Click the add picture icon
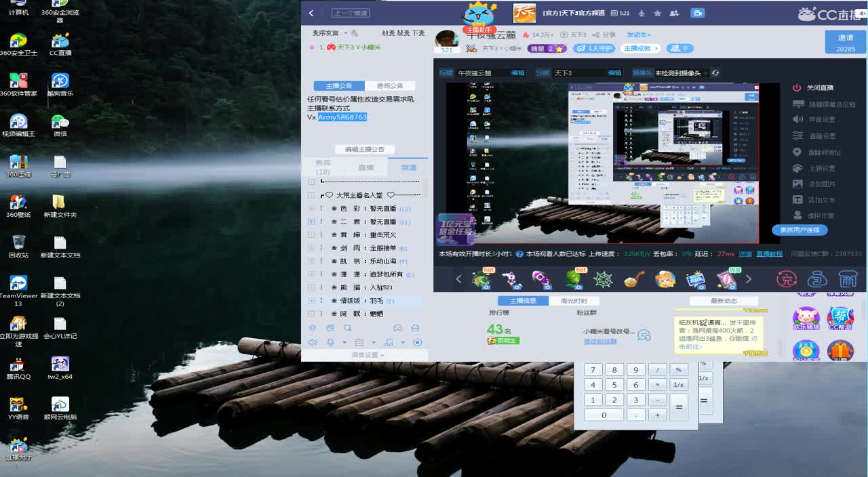This screenshot has height=477, width=868. coord(797,184)
